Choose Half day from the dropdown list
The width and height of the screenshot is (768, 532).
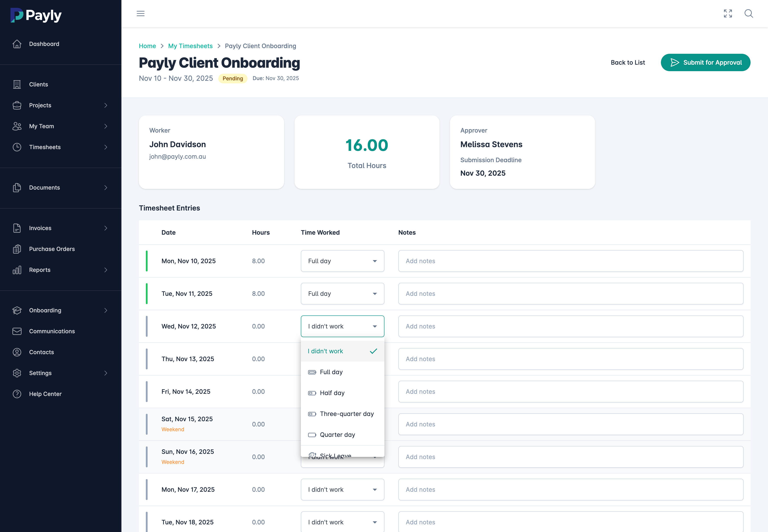[x=332, y=393]
